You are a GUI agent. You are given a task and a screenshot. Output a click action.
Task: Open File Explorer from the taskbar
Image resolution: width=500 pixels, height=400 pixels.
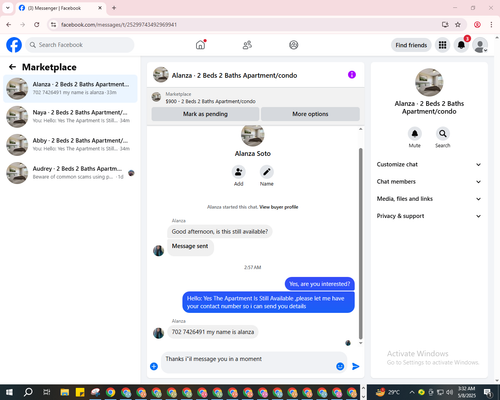point(65,392)
